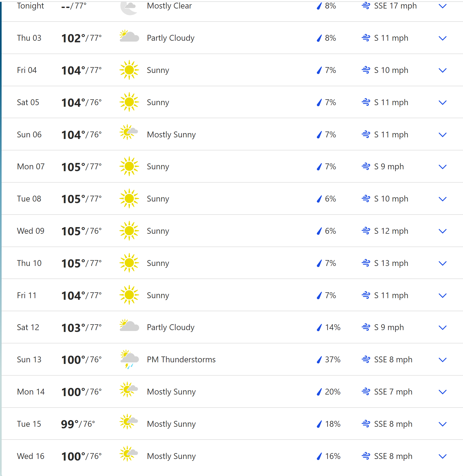Expand the Thu 03 forecast details

click(x=442, y=38)
